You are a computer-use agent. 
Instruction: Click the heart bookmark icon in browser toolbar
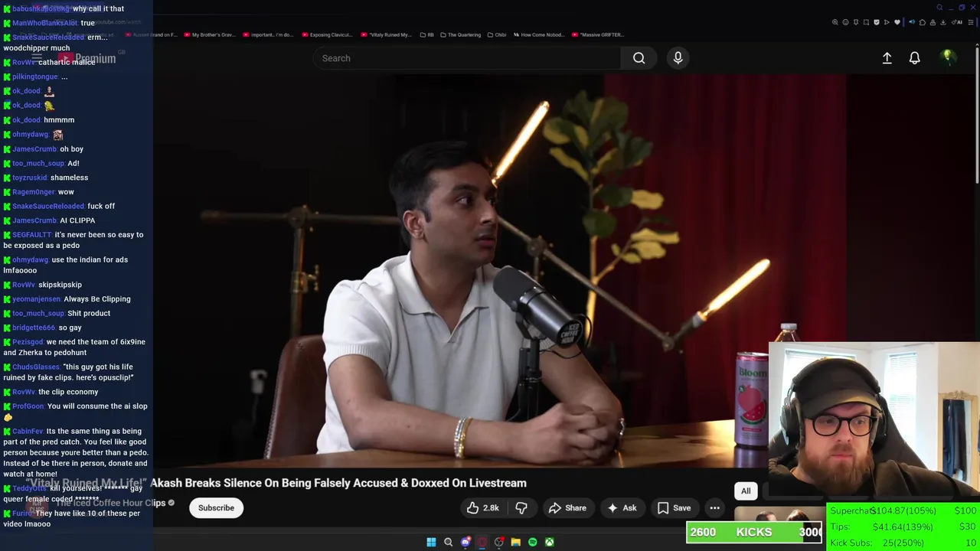click(897, 22)
